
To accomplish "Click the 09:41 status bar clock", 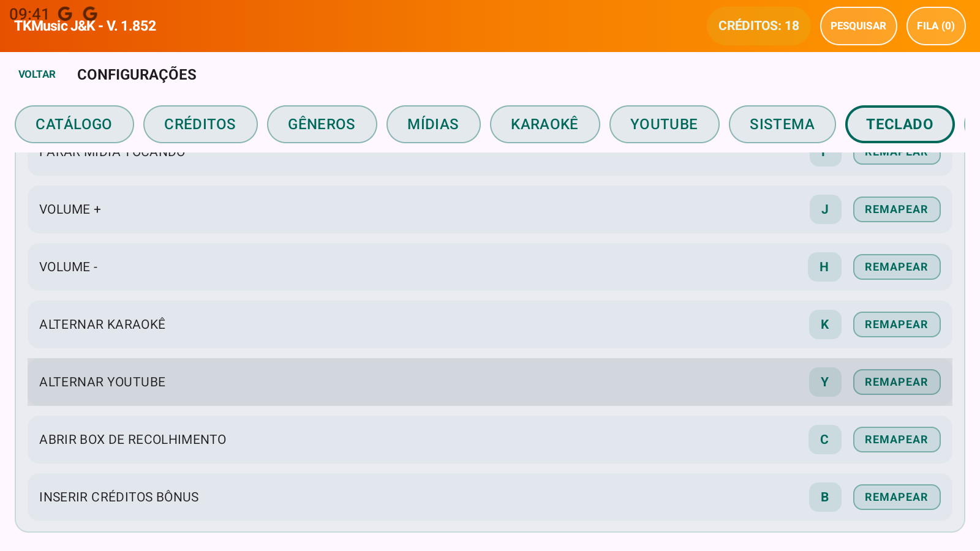I will (29, 13).
